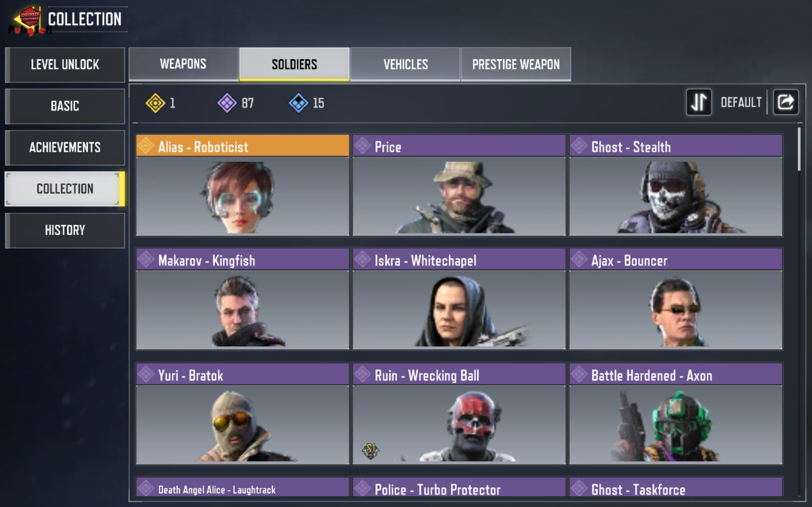
Task: Switch to the Weapons tab
Action: (x=183, y=64)
